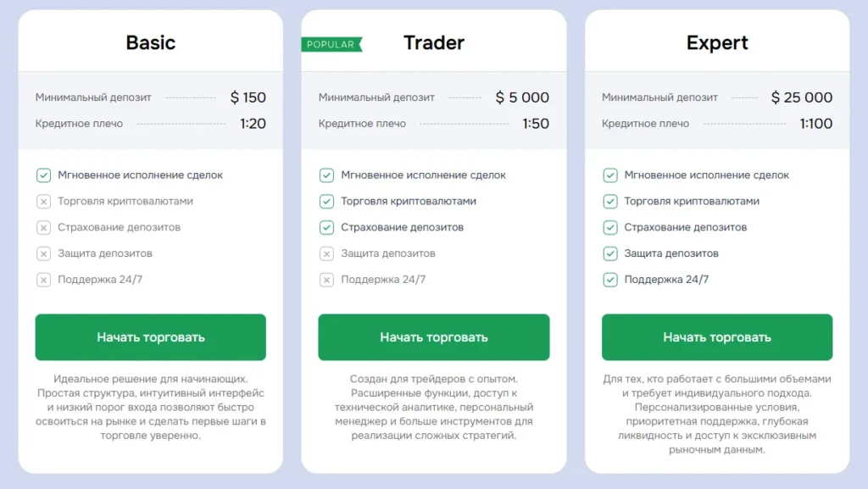Viewport: 868px width, 489px height.
Task: Click Expert instant execution checkmark
Action: pos(609,175)
